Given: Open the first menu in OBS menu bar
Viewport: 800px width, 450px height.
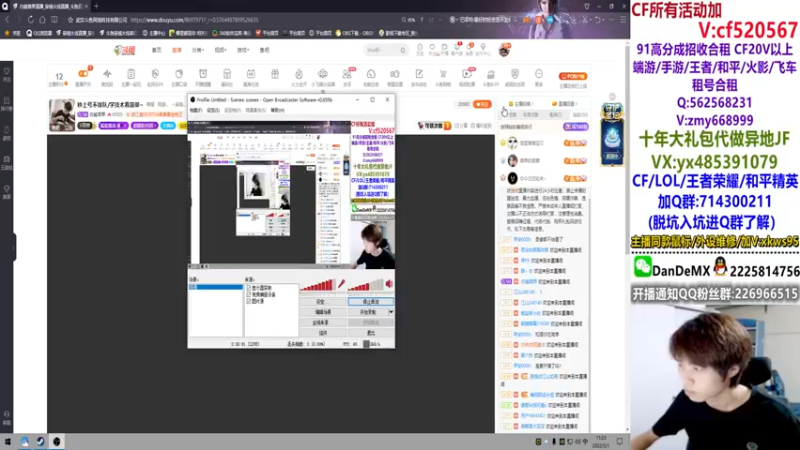Looking at the screenshot, I should tap(196, 110).
